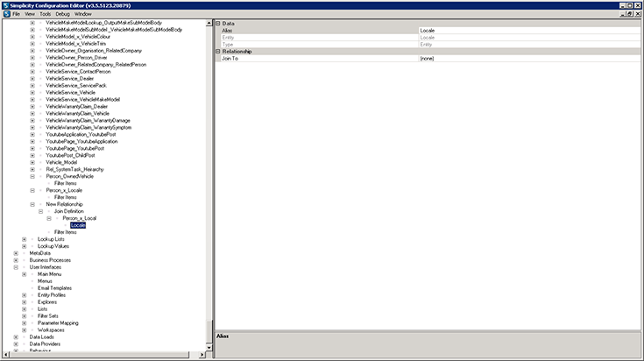644x361 pixels.
Task: Select VehicleModel_x_VehicleColour relationship
Action: click(78, 37)
